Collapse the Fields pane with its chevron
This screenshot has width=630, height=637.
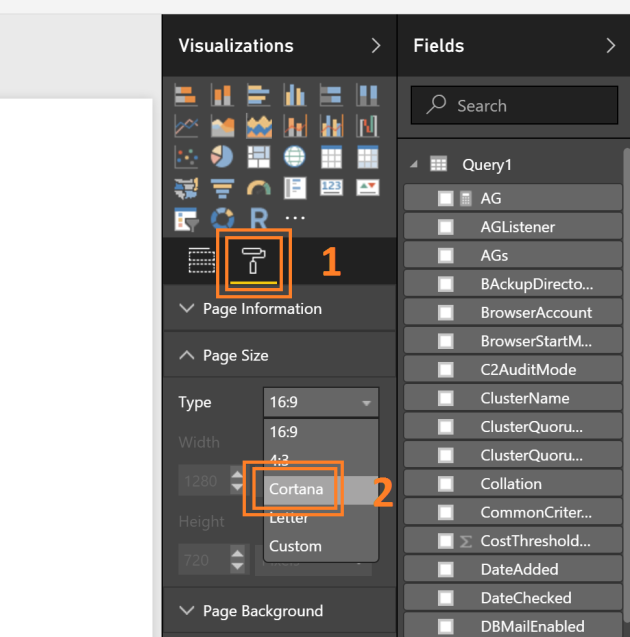[x=611, y=46]
